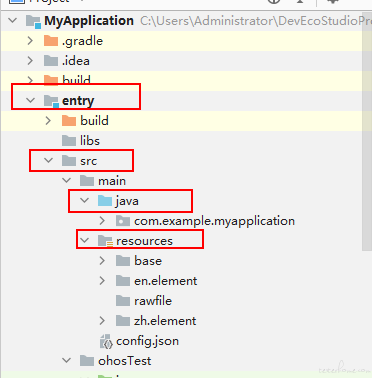Click the blue java source folder icon
Viewport: 372px width, 378px height.
point(105,201)
